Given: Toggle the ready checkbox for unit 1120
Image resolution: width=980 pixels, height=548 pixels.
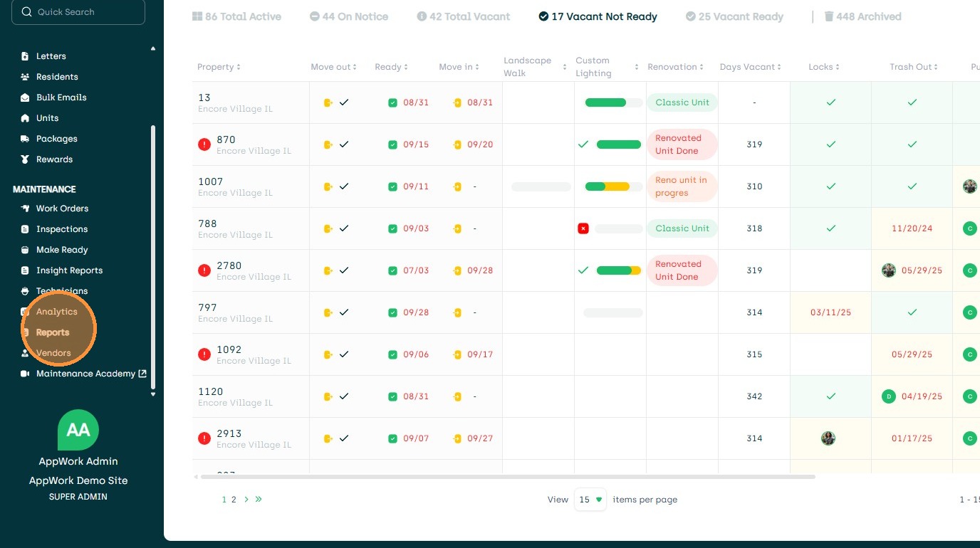Looking at the screenshot, I should click(x=392, y=396).
